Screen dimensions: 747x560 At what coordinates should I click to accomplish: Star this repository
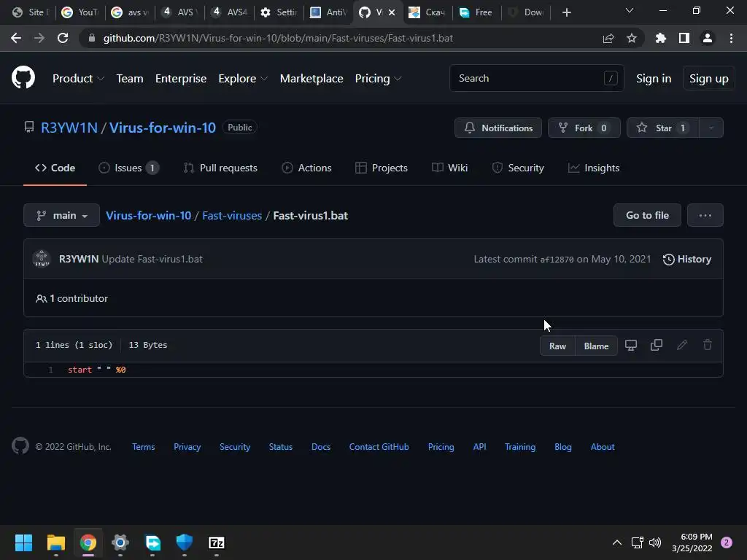pos(662,128)
